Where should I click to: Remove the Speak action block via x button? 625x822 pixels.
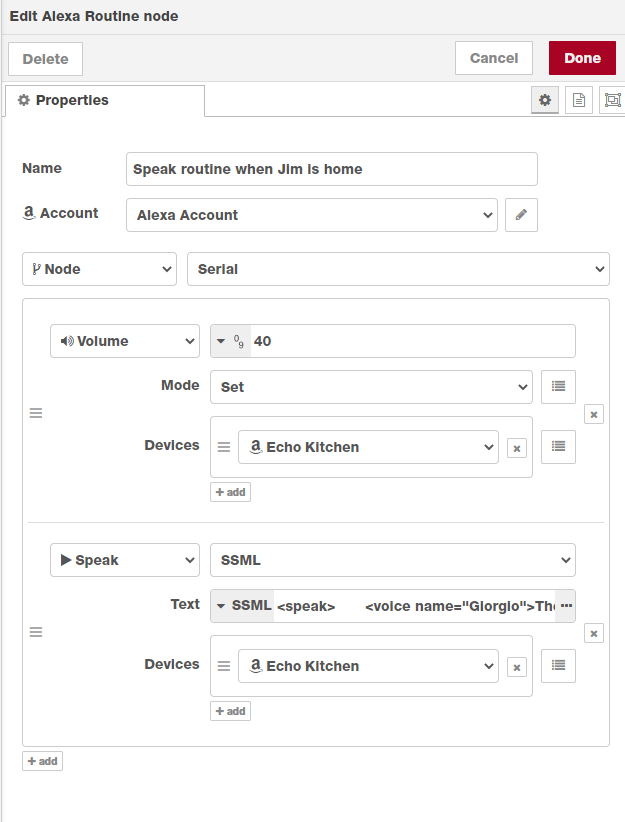594,633
